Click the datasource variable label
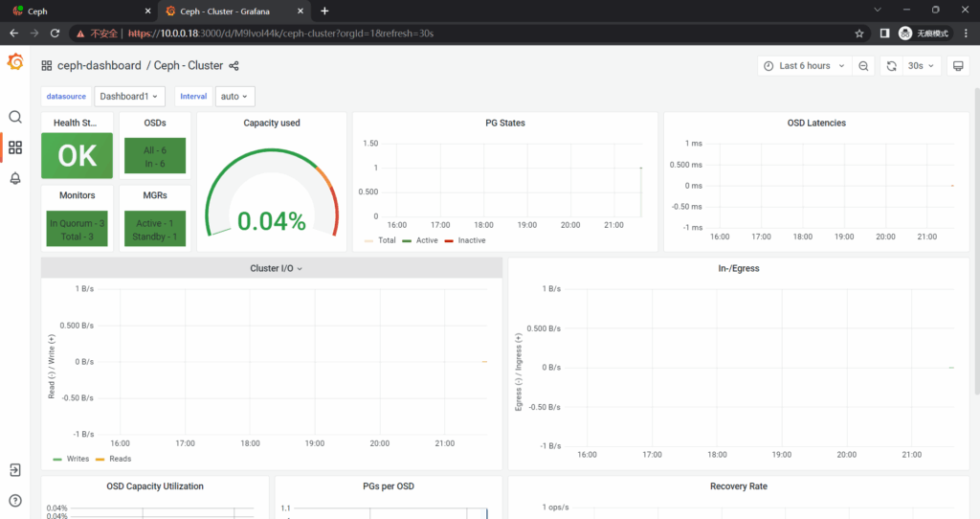This screenshot has height=519, width=980. coord(66,97)
